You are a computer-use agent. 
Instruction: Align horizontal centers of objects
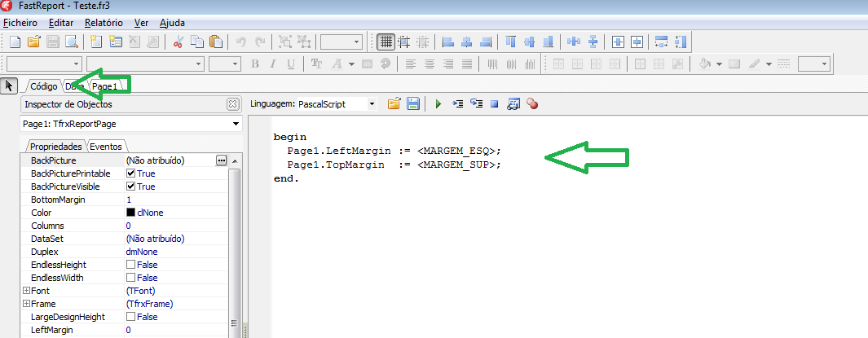467,42
